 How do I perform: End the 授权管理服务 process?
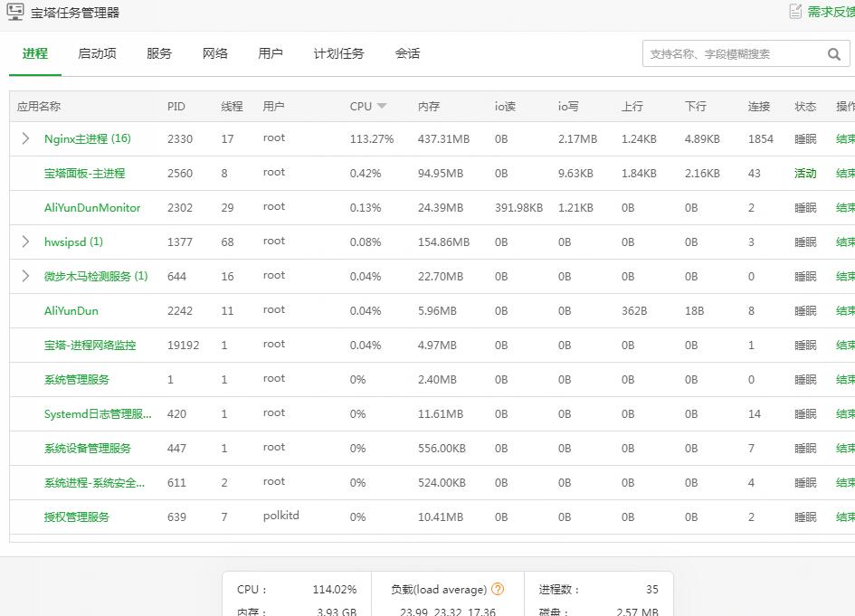(845, 516)
